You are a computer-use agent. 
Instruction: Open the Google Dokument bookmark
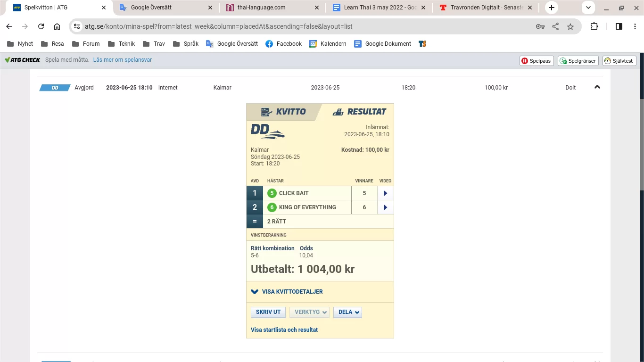pyautogui.click(x=383, y=44)
